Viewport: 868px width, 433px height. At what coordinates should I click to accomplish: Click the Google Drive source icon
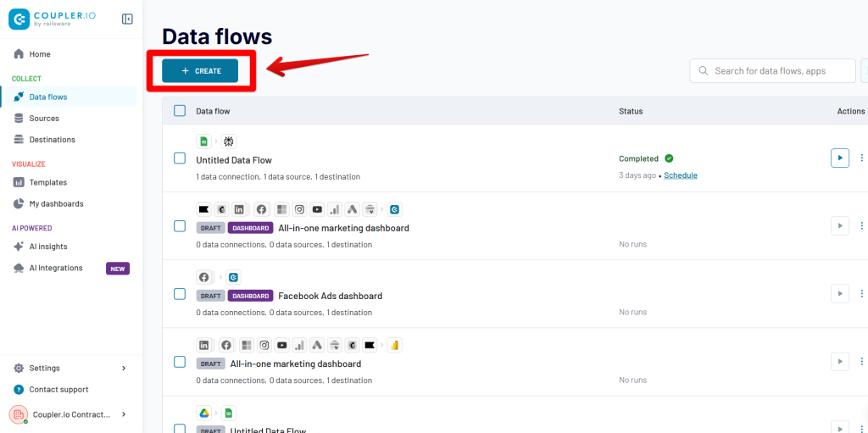[x=203, y=413]
